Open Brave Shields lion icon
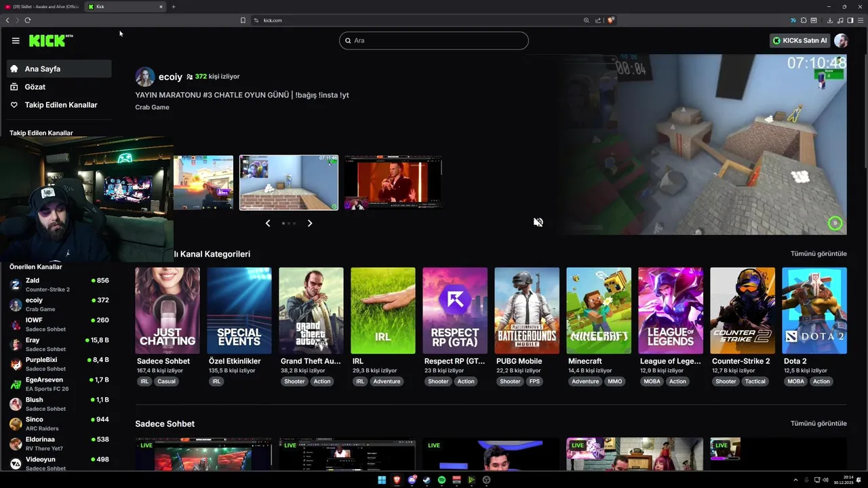This screenshot has height=488, width=868. 611,20
